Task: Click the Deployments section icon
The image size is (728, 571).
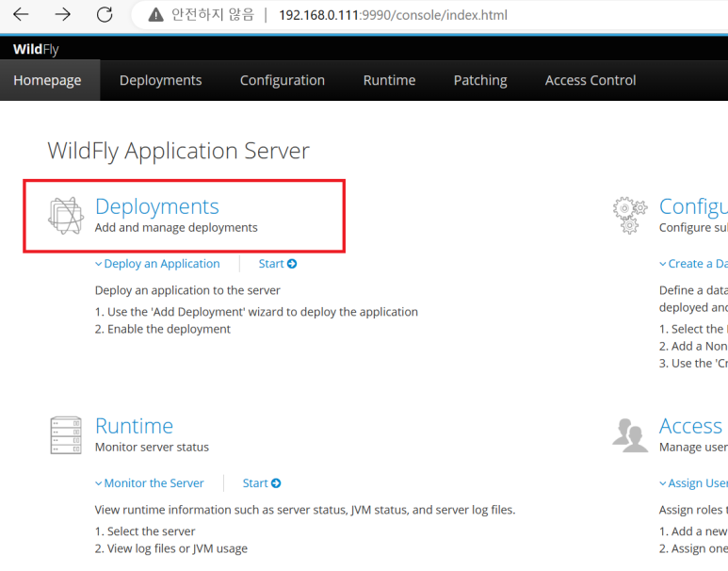Action: point(66,216)
